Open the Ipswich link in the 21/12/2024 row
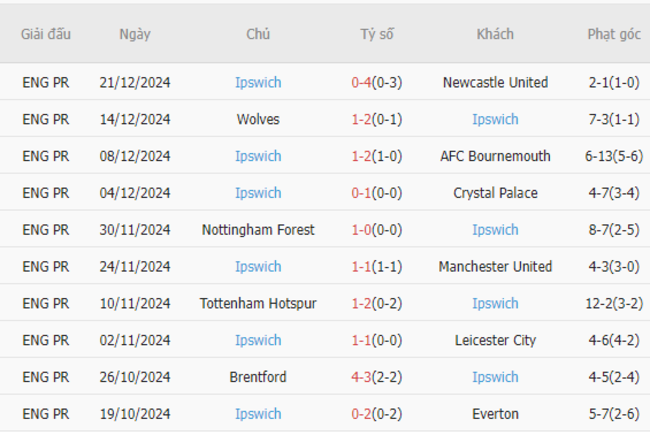Viewport: 650px width, 435px height. (258, 83)
